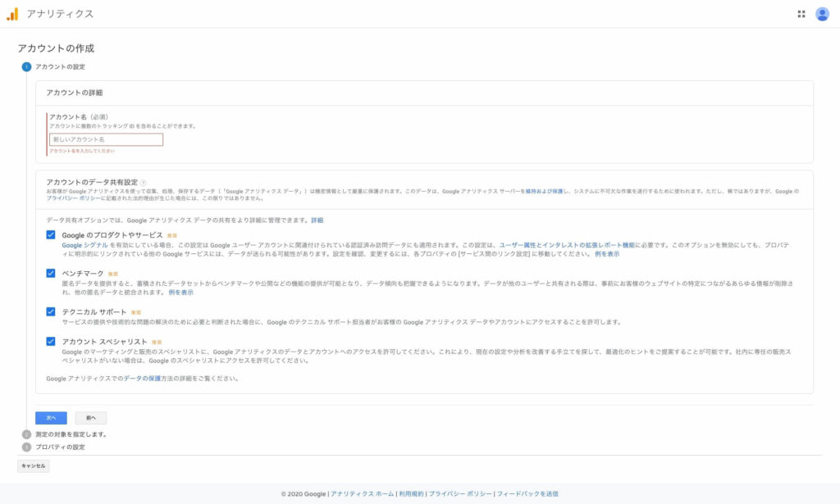Image resolution: width=840 pixels, height=504 pixels.
Task: Click フィードバックを送信 in the footer
Action: pyautogui.click(x=527, y=494)
